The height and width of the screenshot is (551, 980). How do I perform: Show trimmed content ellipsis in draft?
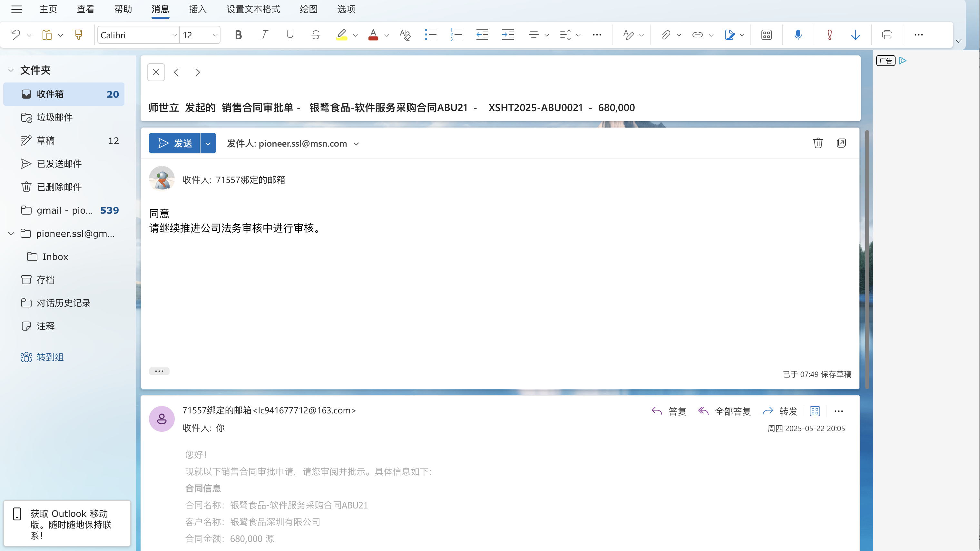159,371
